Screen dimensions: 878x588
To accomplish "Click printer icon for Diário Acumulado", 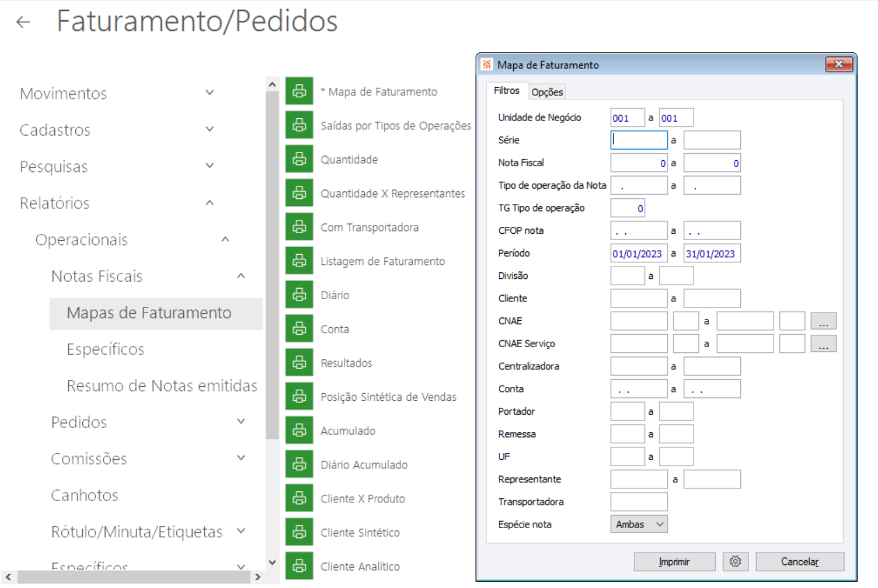I will click(x=299, y=465).
